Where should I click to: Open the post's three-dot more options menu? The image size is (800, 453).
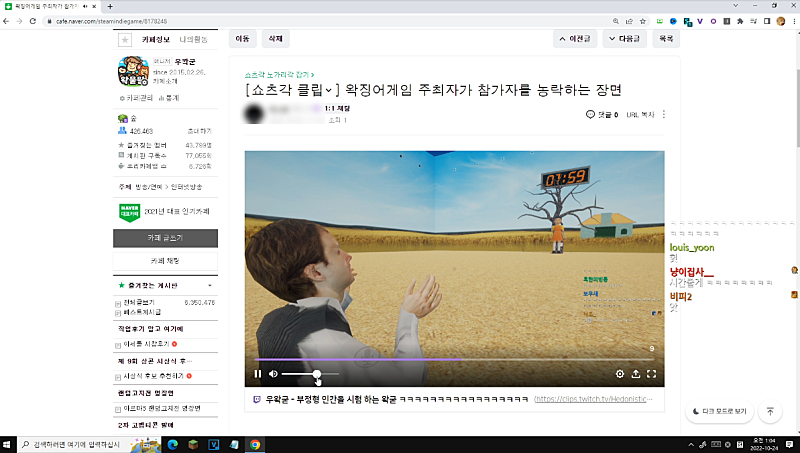tap(663, 115)
